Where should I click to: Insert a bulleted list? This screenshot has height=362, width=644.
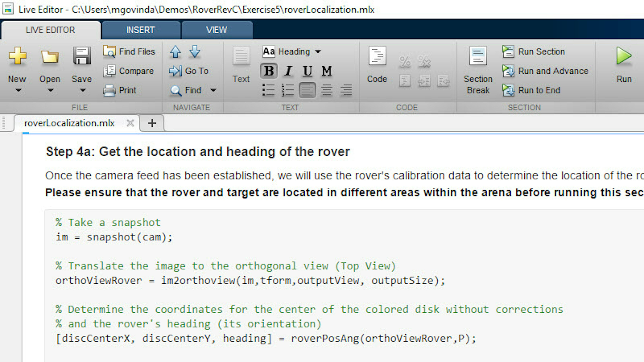point(269,90)
